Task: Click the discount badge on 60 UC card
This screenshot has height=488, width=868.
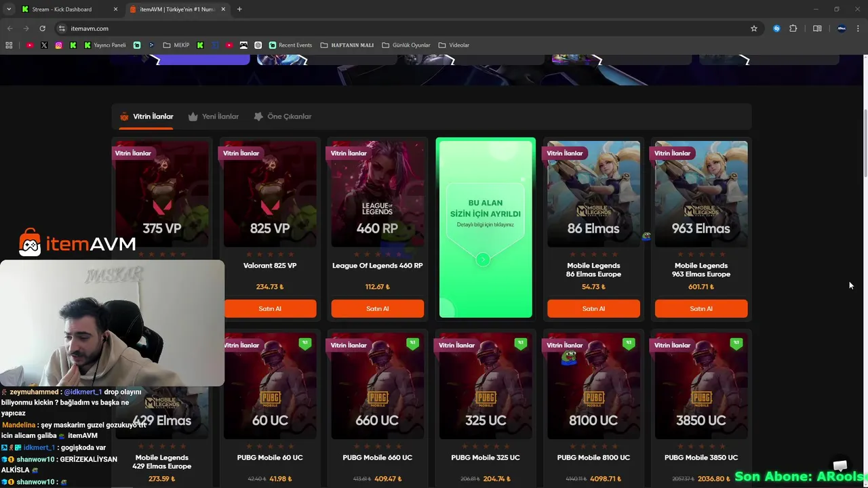Action: point(305,344)
